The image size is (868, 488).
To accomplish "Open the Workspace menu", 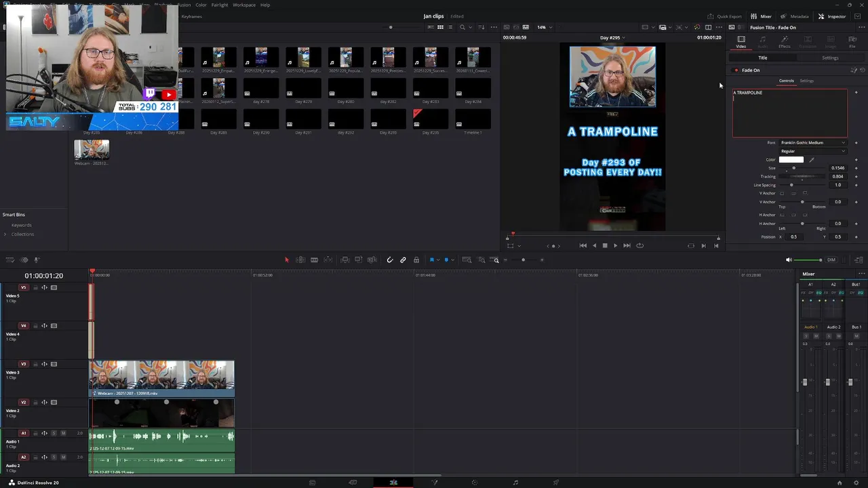I will pos(244,5).
